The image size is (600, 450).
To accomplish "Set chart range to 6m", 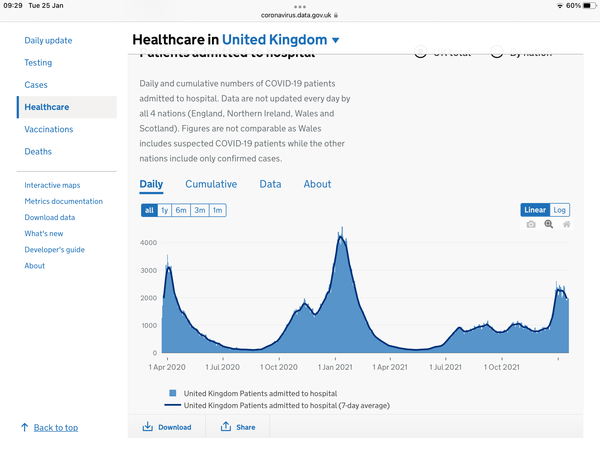I will [181, 211].
